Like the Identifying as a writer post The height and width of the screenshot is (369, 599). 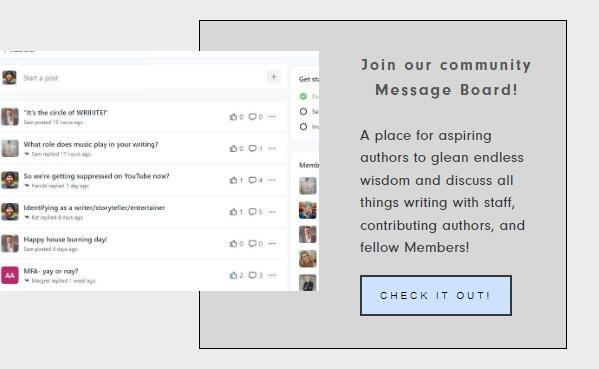pos(233,212)
